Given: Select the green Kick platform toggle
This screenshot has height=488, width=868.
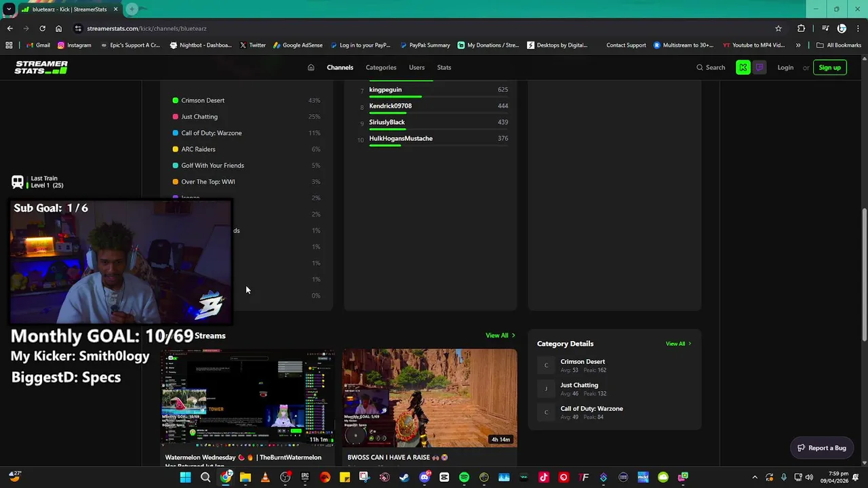Looking at the screenshot, I should (743, 67).
